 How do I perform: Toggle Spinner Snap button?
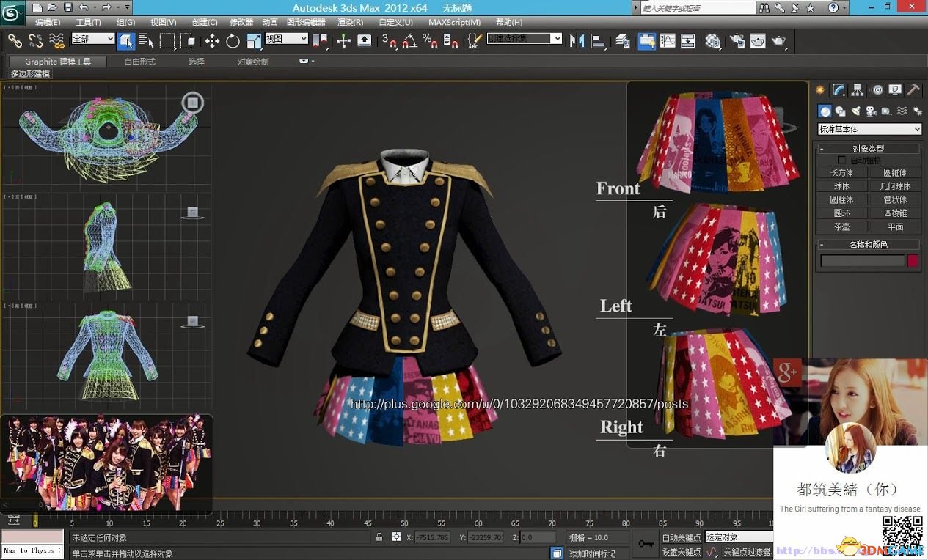point(450,40)
